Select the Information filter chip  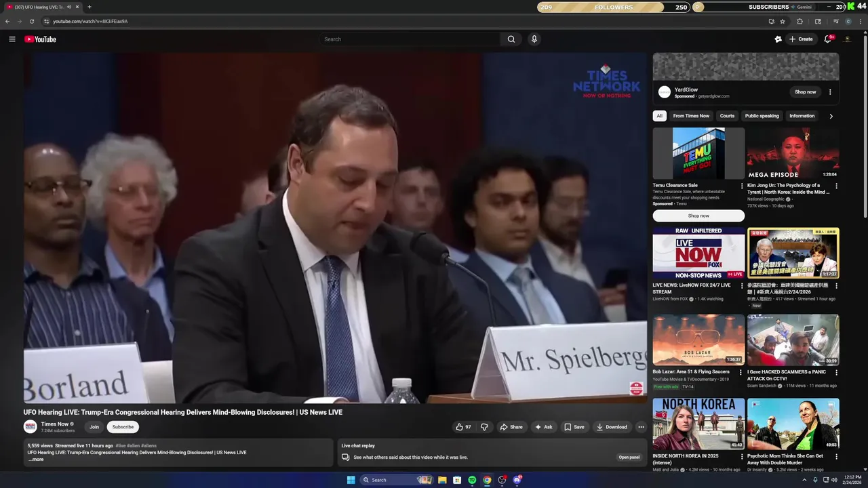point(802,116)
